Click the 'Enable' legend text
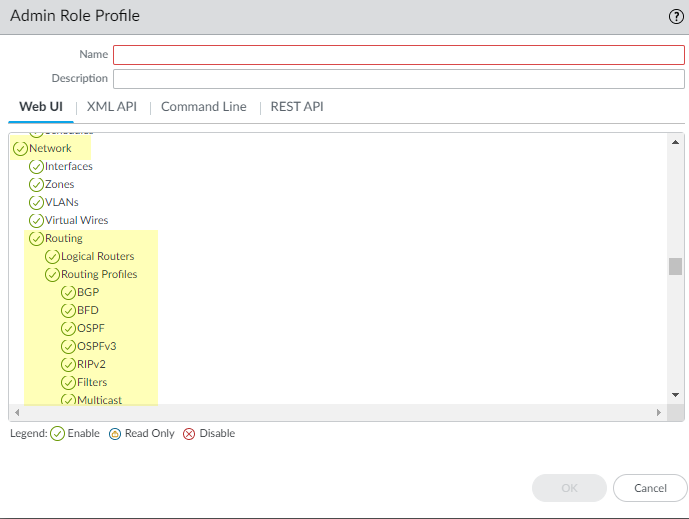The width and height of the screenshot is (689, 519). [83, 434]
